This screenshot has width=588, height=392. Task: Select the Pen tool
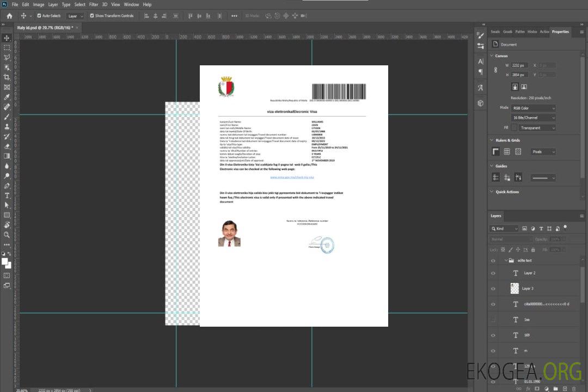pyautogui.click(x=7, y=186)
